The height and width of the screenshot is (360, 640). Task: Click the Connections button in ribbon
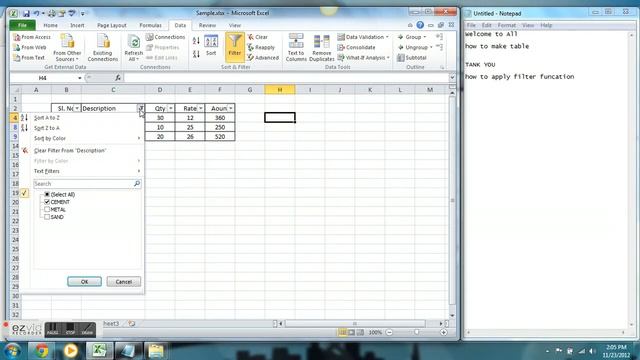point(165,37)
